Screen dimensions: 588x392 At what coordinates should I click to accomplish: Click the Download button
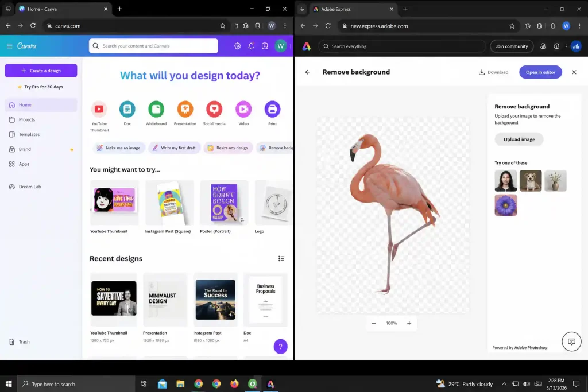click(493, 72)
